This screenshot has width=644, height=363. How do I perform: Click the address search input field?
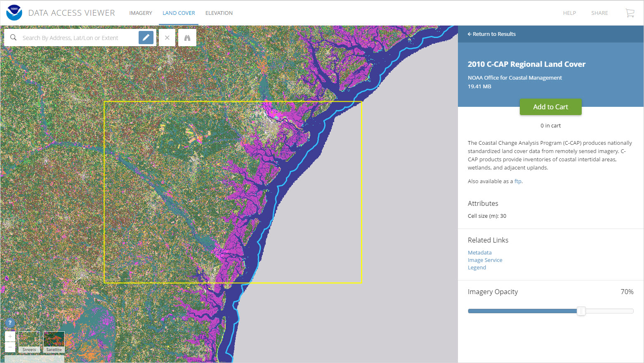pyautogui.click(x=74, y=37)
